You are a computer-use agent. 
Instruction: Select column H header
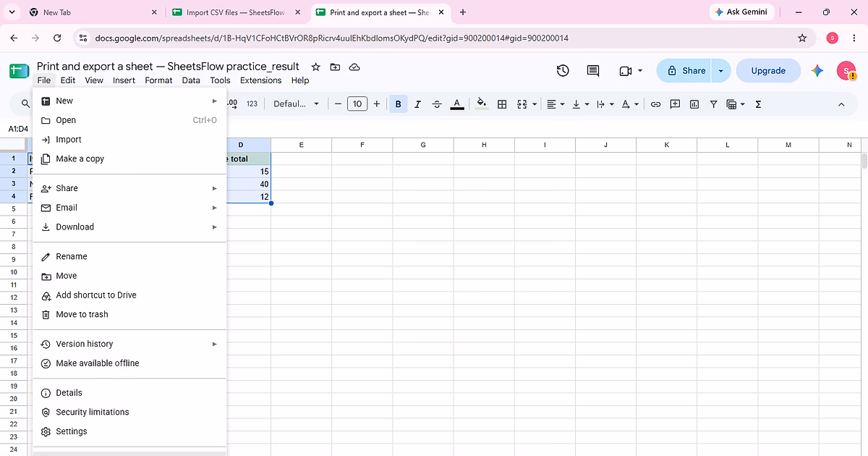point(484,145)
